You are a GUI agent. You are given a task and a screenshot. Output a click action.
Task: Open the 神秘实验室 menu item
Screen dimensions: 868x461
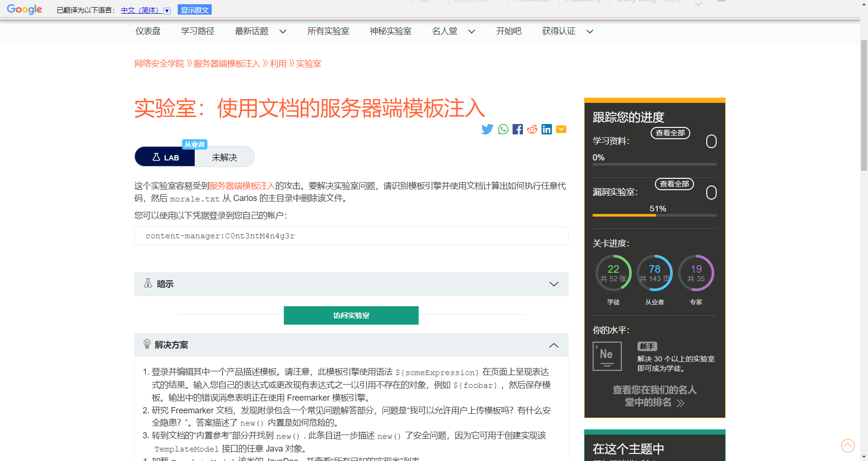coord(390,31)
